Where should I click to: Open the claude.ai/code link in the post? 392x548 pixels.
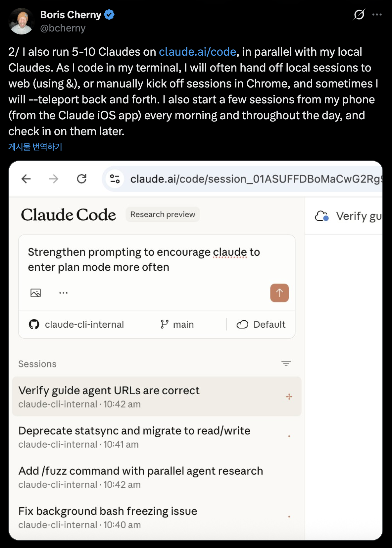[x=197, y=52]
